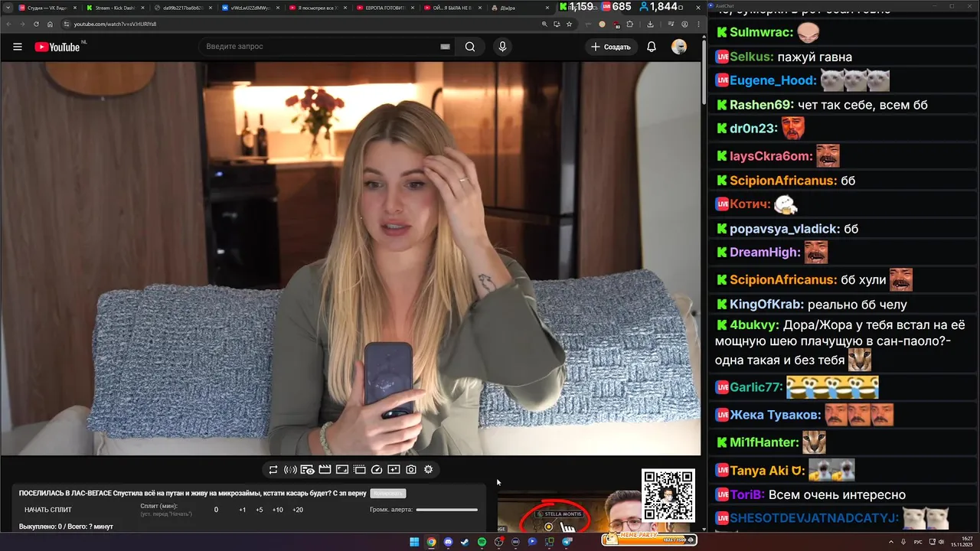Open the gear settings icon under the video

(429, 470)
